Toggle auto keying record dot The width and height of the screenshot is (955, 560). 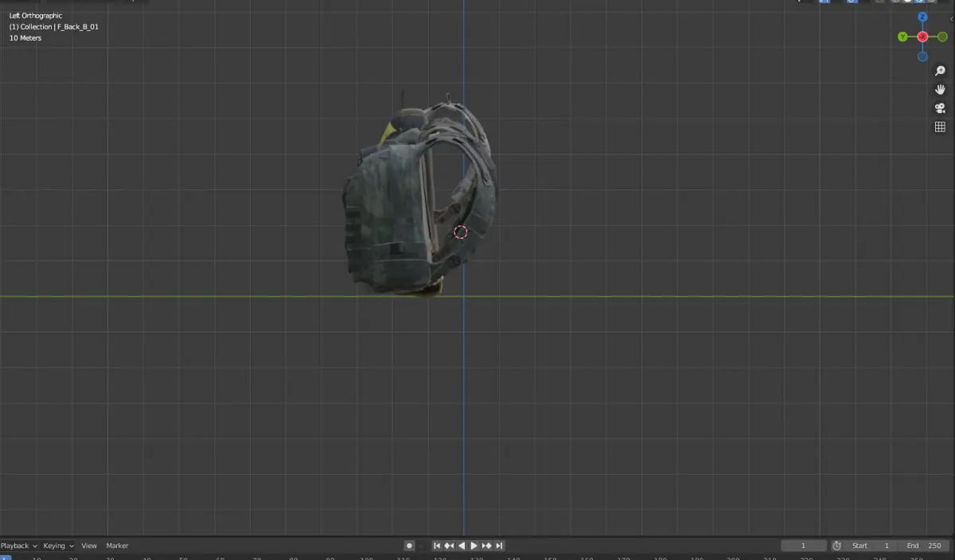(409, 546)
